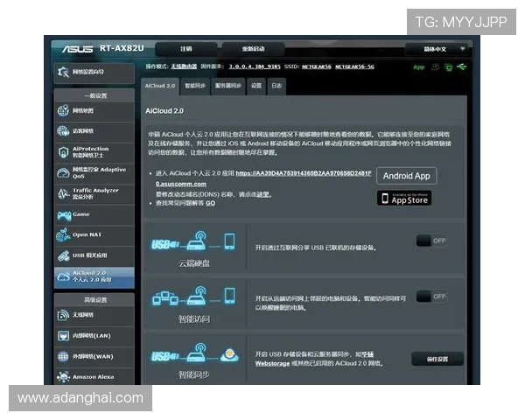
Task: Open the 华硕 Webstorage link
Action: tap(272, 363)
